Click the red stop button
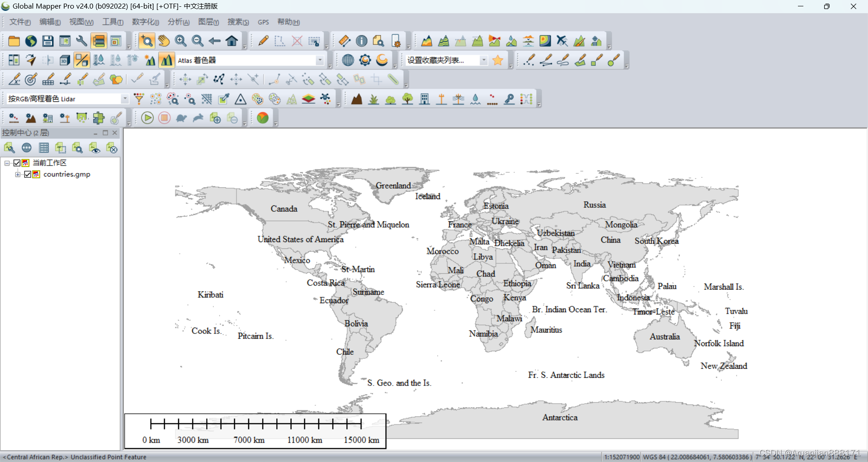The image size is (868, 462). coord(165,118)
